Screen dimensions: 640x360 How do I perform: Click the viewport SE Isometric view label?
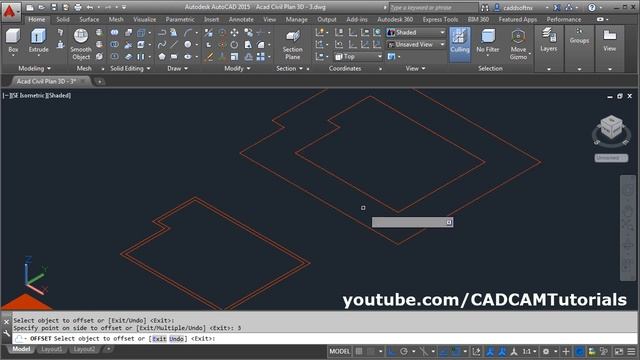tap(28, 96)
